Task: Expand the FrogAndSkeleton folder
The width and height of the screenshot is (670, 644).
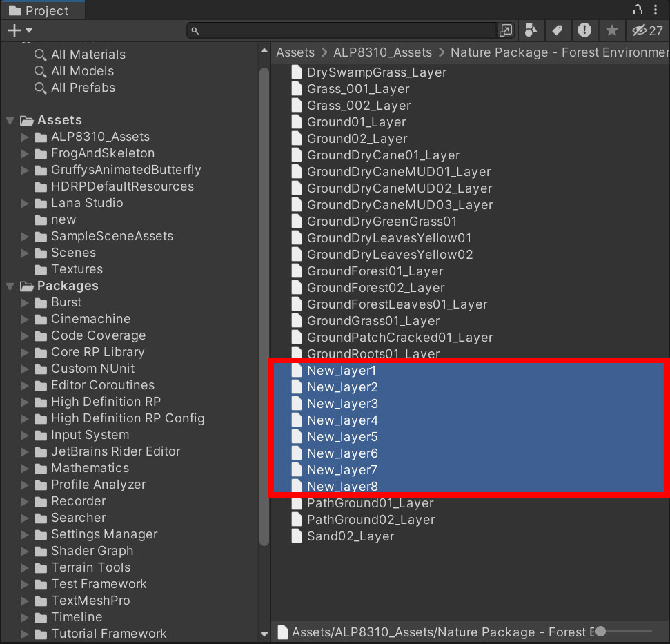Action: click(24, 154)
